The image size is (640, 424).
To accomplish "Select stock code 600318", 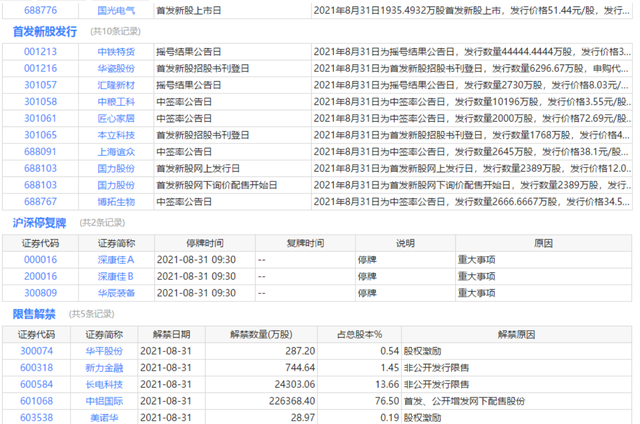I will tap(37, 368).
